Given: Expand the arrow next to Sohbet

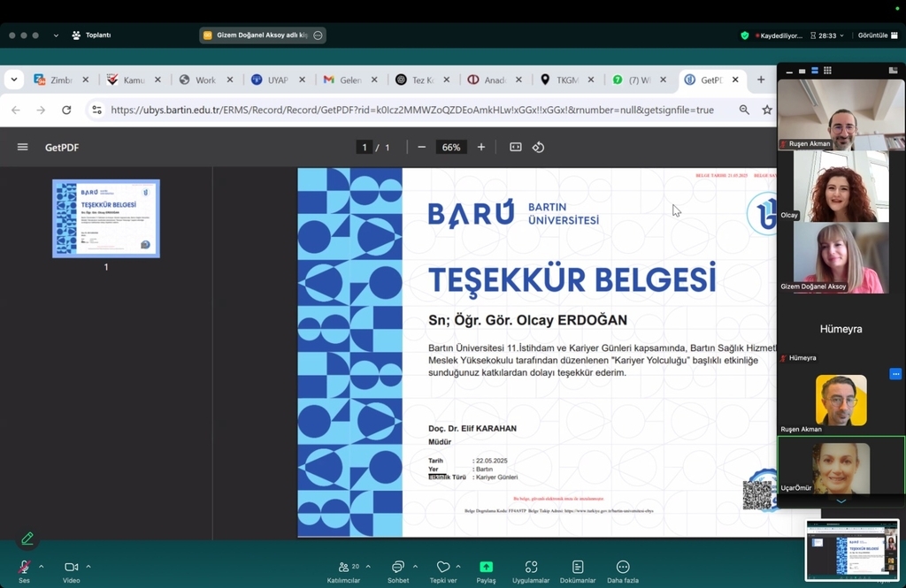Looking at the screenshot, I should [416, 567].
